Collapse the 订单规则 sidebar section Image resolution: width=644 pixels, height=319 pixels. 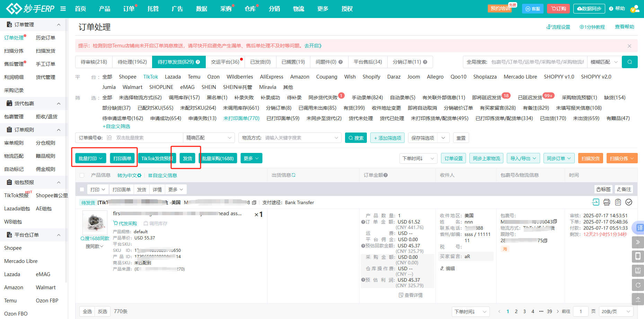[x=59, y=130]
